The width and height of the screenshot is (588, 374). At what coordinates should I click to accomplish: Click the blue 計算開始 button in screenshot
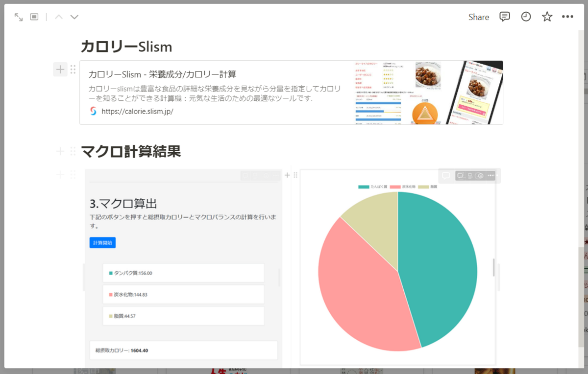[x=102, y=243]
